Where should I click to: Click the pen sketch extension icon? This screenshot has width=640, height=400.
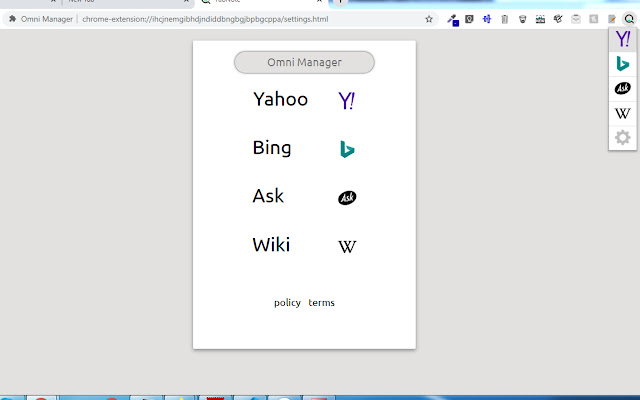pyautogui.click(x=558, y=19)
